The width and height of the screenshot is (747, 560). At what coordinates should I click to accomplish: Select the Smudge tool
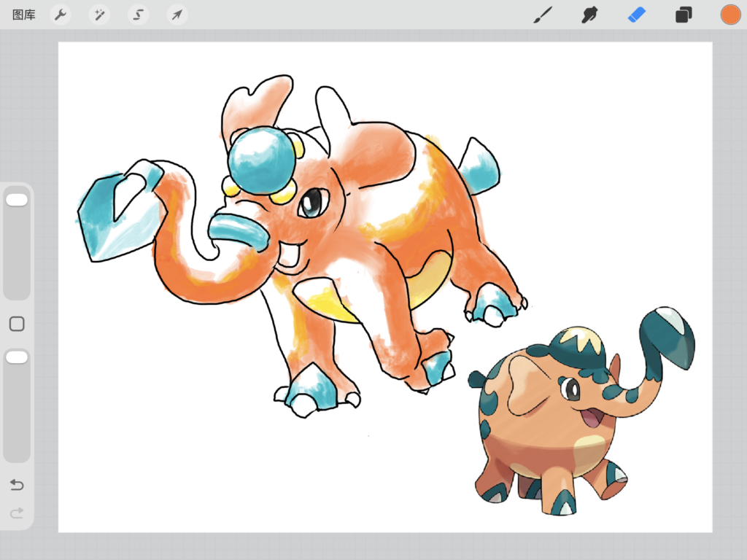coord(589,15)
